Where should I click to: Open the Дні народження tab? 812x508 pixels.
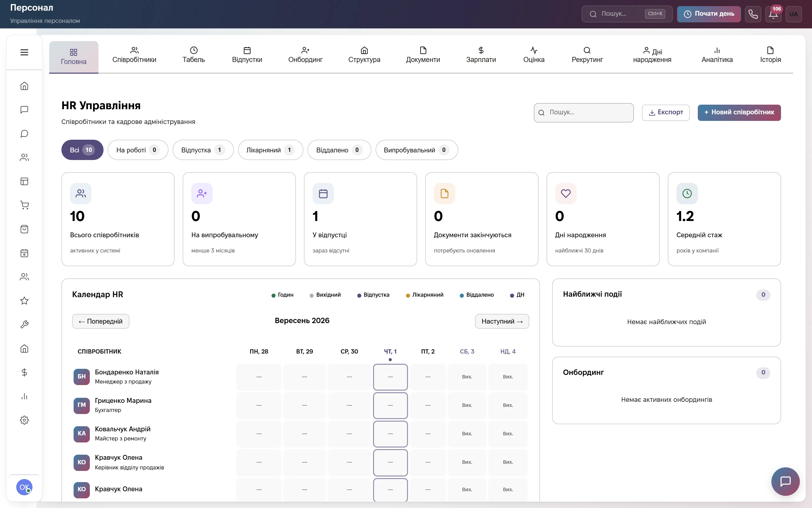tap(652, 55)
